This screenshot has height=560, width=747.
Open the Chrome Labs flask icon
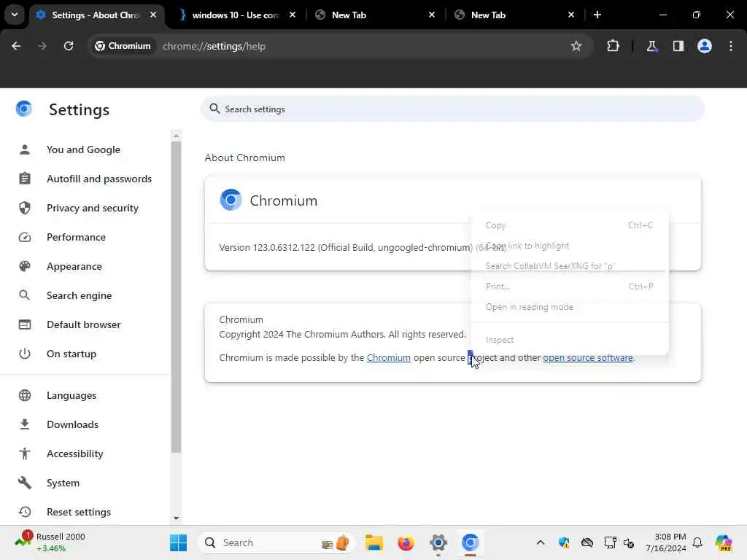651,46
